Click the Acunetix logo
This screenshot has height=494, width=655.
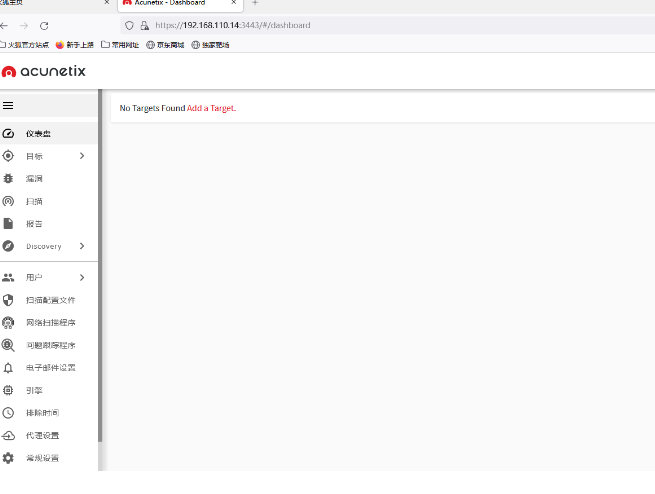pos(43,71)
